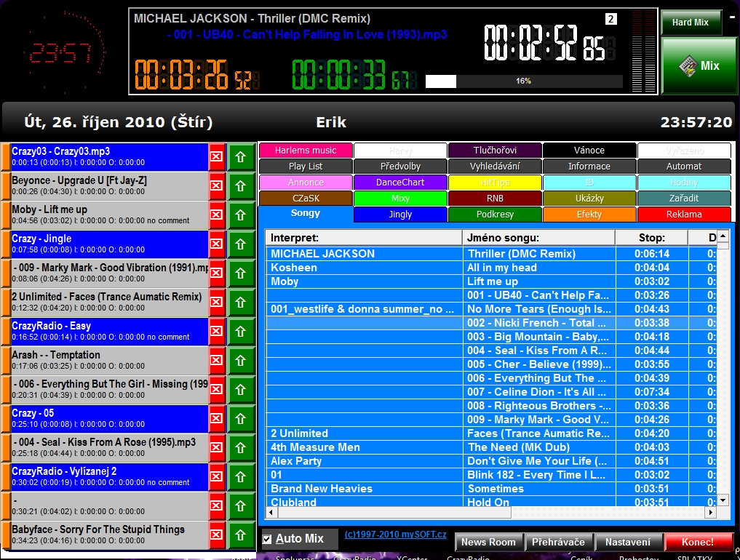
Task: Select Brand New Heavies - Sometimes row
Action: 491,489
